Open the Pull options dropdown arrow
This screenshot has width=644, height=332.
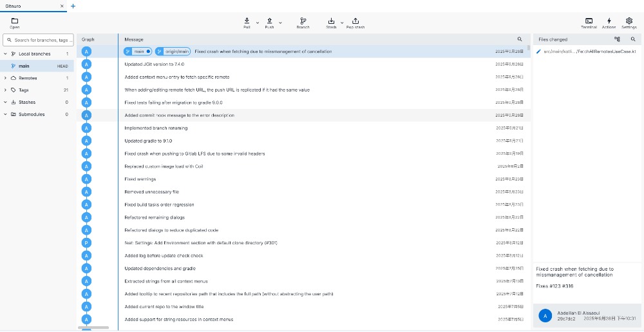(258, 23)
